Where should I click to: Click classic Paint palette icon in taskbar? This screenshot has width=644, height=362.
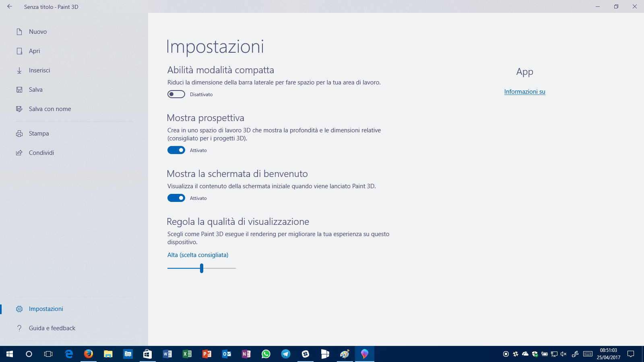click(345, 354)
